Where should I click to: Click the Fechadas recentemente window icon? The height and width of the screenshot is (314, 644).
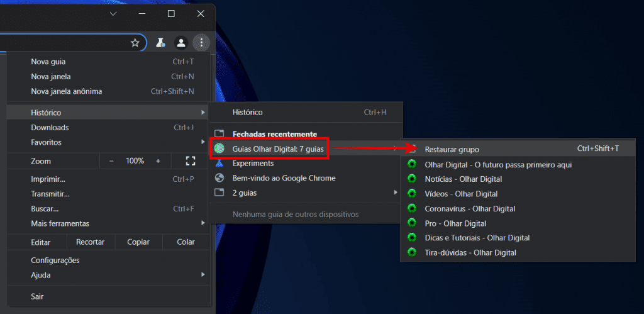(x=219, y=133)
